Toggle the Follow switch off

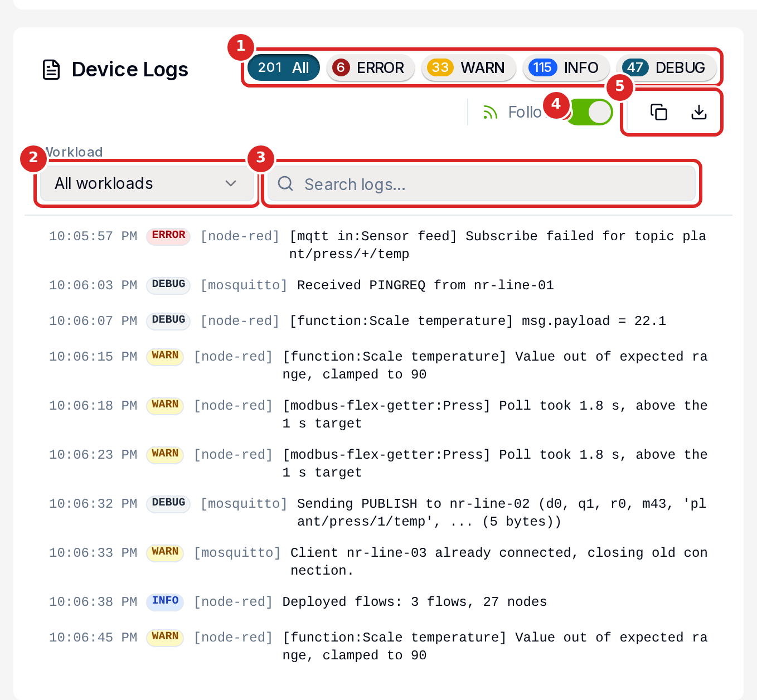pyautogui.click(x=589, y=113)
